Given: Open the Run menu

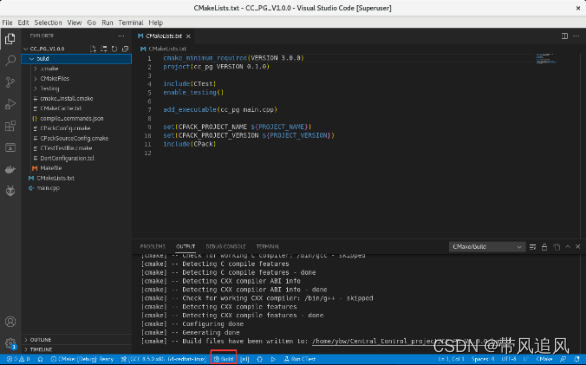Looking at the screenshot, I should click(107, 22).
